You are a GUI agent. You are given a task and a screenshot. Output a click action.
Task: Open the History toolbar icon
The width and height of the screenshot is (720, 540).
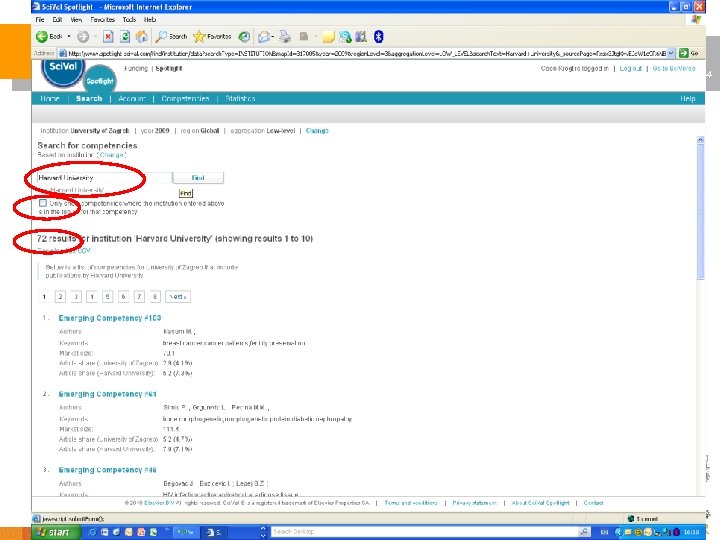tap(244, 36)
